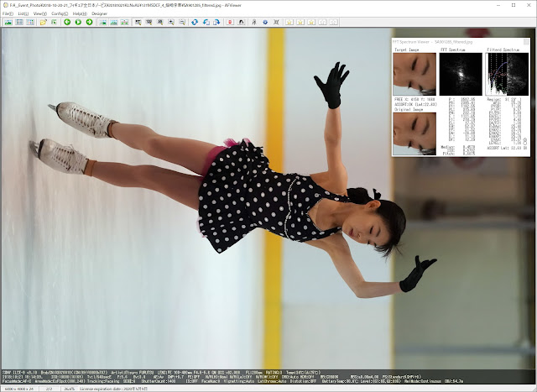Open the File menu
The height and width of the screenshot is (392, 537).
pyautogui.click(x=8, y=13)
